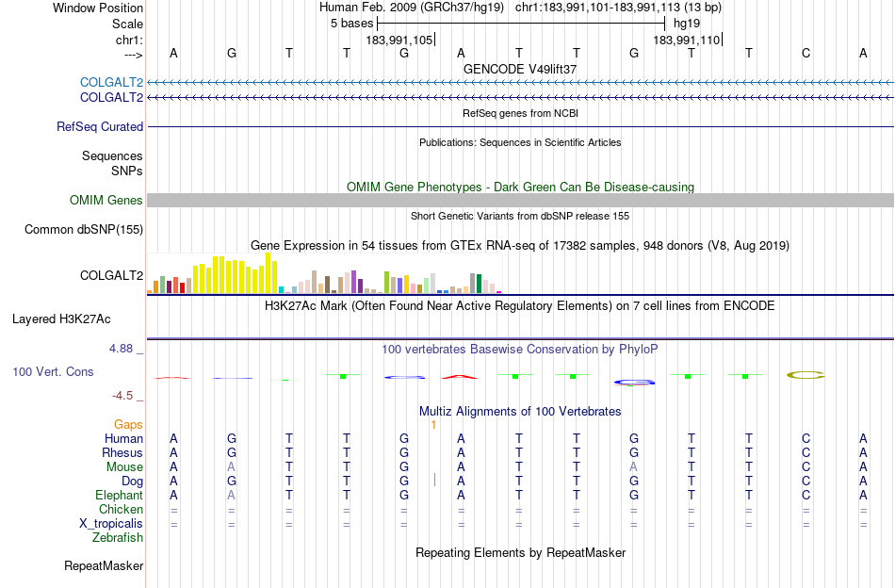This screenshot has width=895, height=588.
Task: Click the 4.88 PhyloP upper scale value
Action: coord(121,349)
